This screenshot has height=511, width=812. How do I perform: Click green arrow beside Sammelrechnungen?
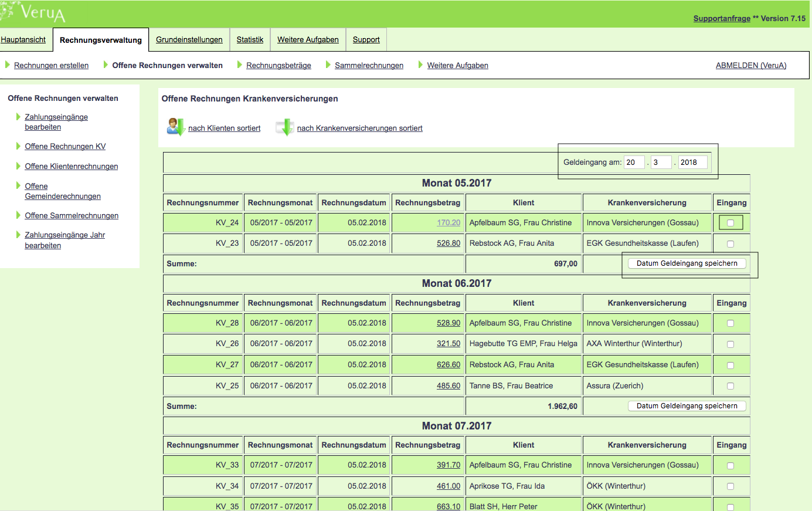(328, 65)
